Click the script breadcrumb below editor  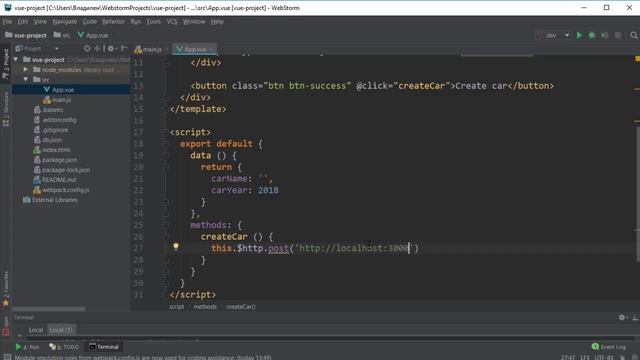(177, 307)
